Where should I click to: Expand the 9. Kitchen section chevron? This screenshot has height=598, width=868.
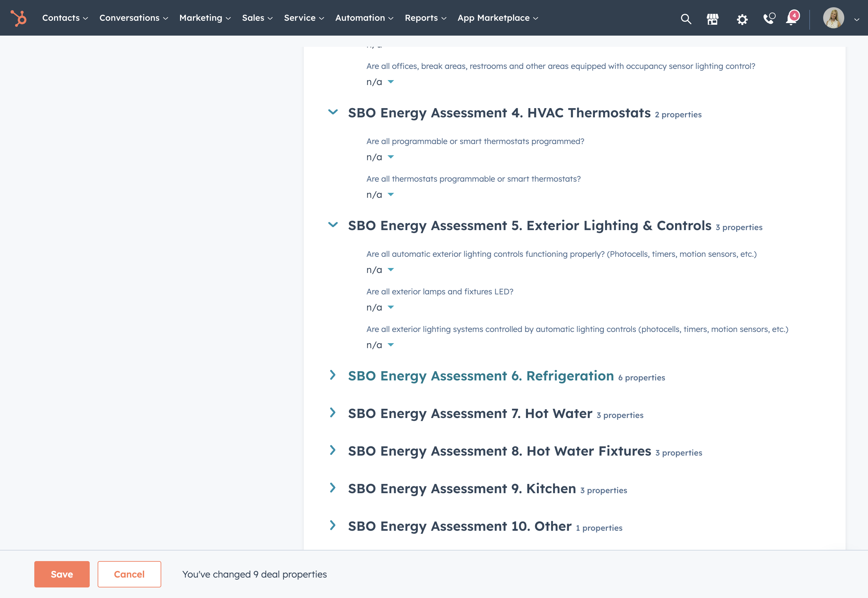[333, 488]
